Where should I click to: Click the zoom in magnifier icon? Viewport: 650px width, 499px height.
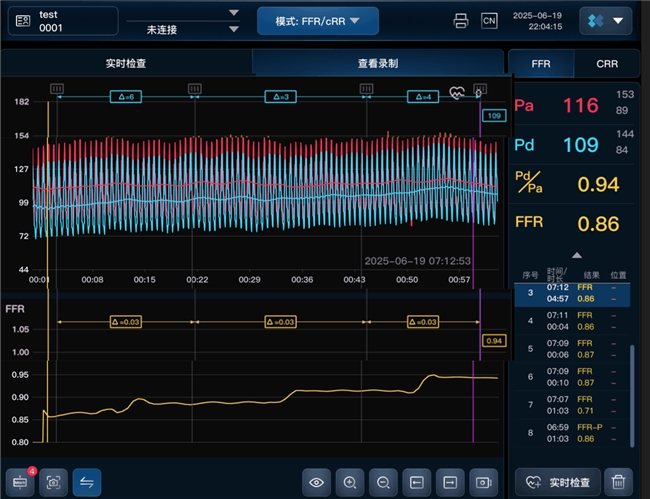tap(349, 482)
